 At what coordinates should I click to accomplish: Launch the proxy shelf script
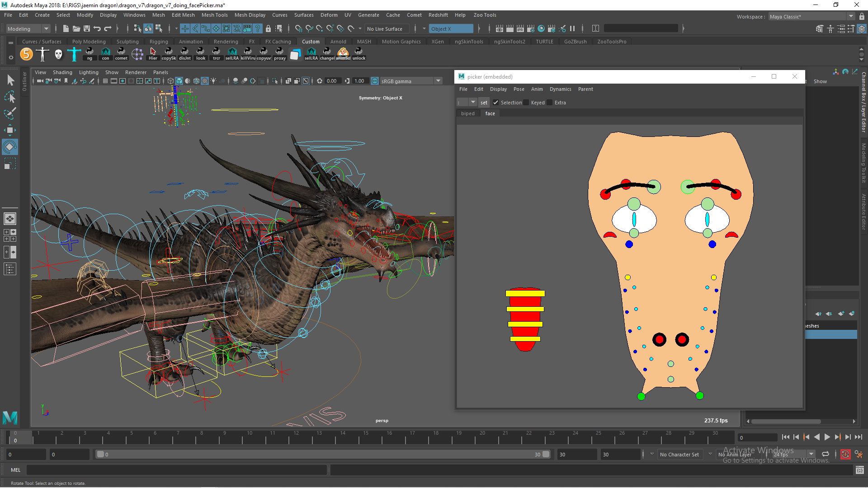[279, 54]
